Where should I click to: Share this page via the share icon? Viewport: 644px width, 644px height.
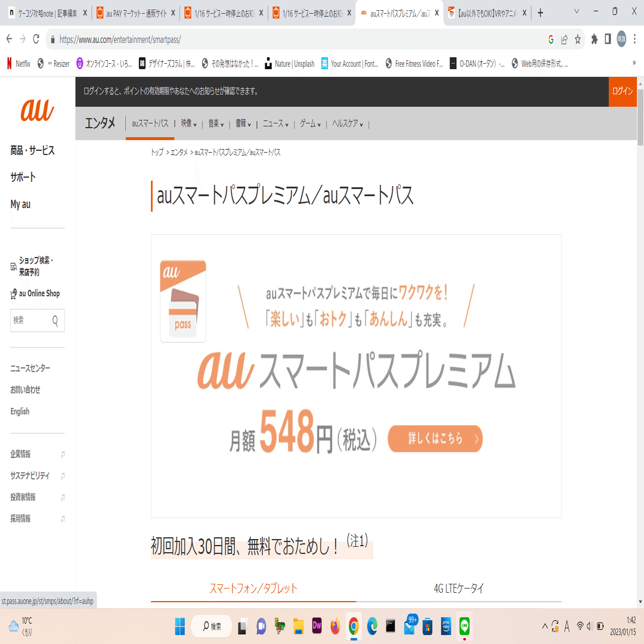click(x=564, y=39)
